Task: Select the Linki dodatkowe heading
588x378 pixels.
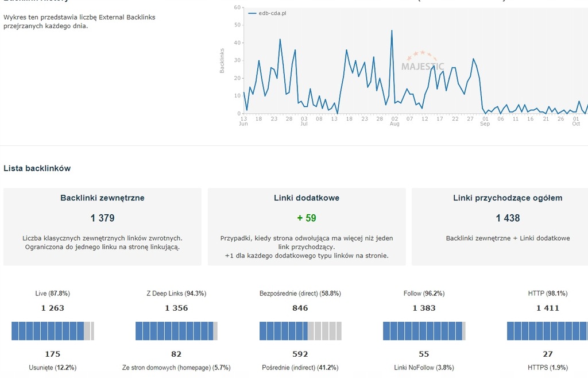Action: 307,198
